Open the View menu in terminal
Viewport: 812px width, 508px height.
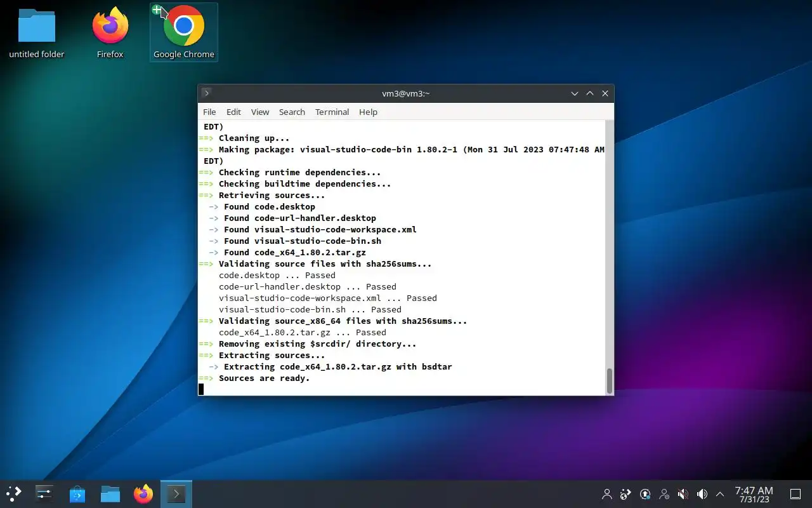coord(260,112)
